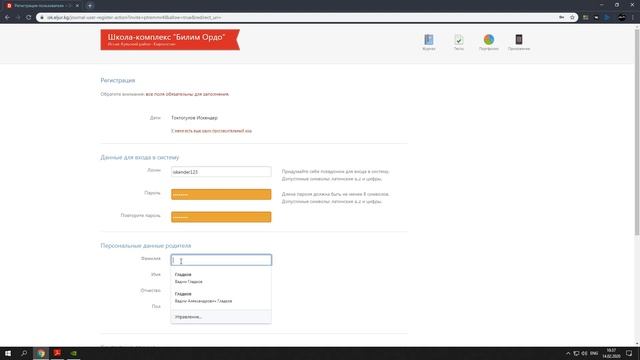Click the first extension icon after address bar
The image size is (640, 360).
coord(586,18)
